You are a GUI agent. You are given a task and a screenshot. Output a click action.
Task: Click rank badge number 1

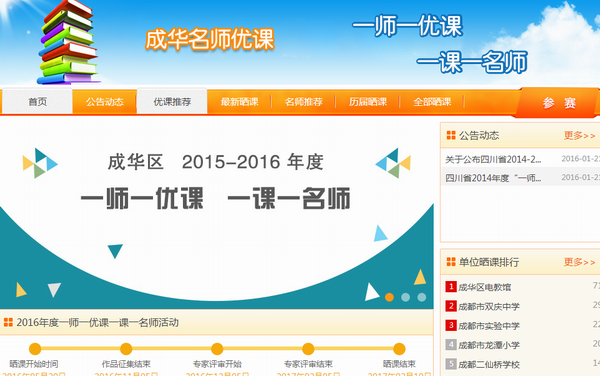(x=451, y=286)
